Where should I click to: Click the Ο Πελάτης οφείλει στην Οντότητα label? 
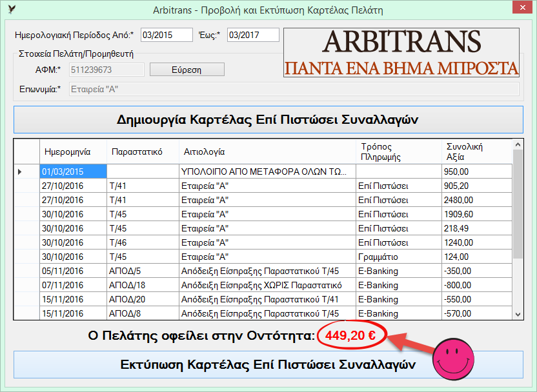(x=201, y=335)
